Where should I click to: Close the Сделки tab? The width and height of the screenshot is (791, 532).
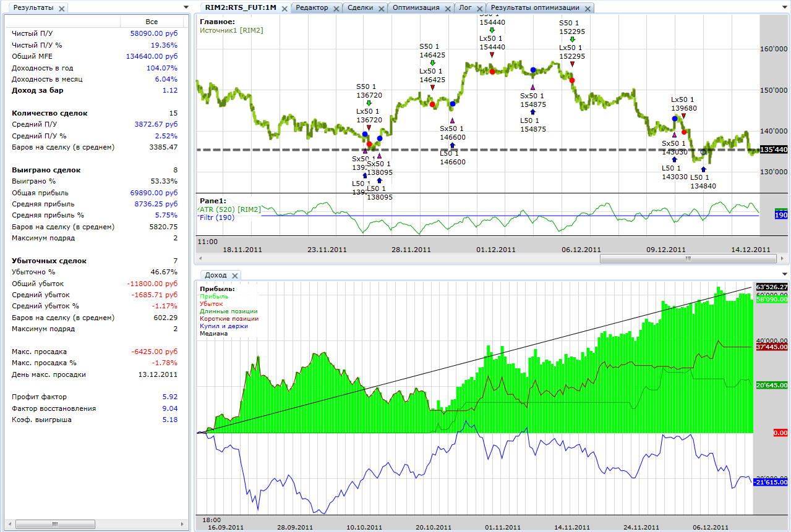[380, 8]
